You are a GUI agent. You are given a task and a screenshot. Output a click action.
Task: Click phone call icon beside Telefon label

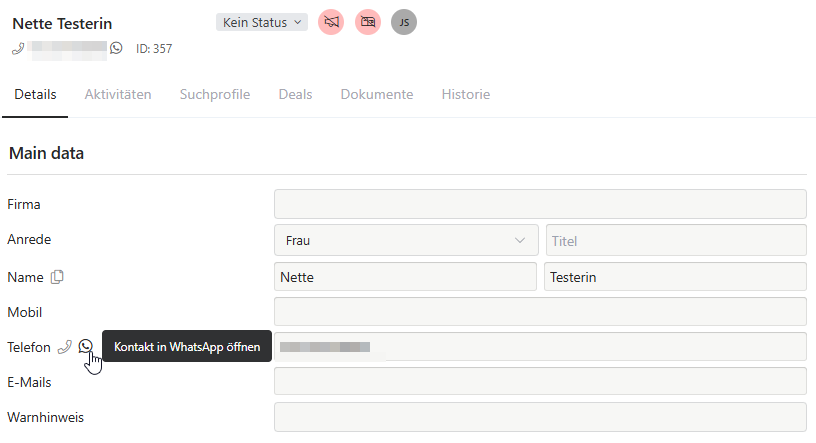(65, 347)
